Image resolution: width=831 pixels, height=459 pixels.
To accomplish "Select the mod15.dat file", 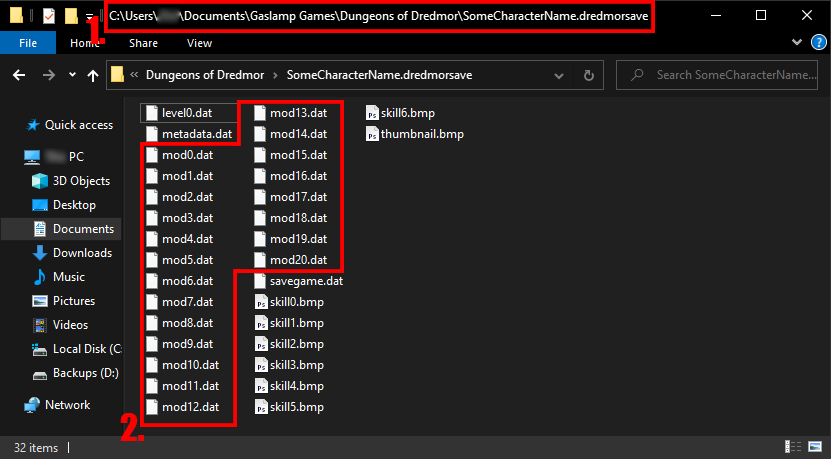I will coord(290,155).
